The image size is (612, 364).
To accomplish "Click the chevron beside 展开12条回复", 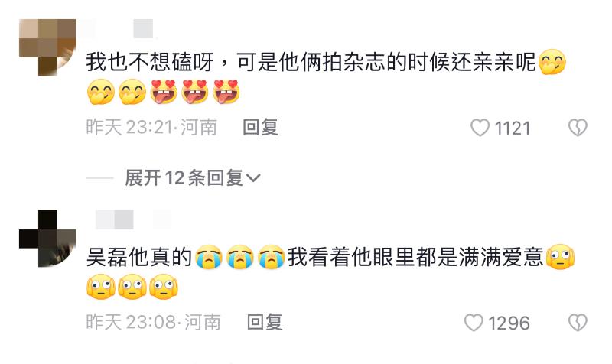I will [253, 178].
